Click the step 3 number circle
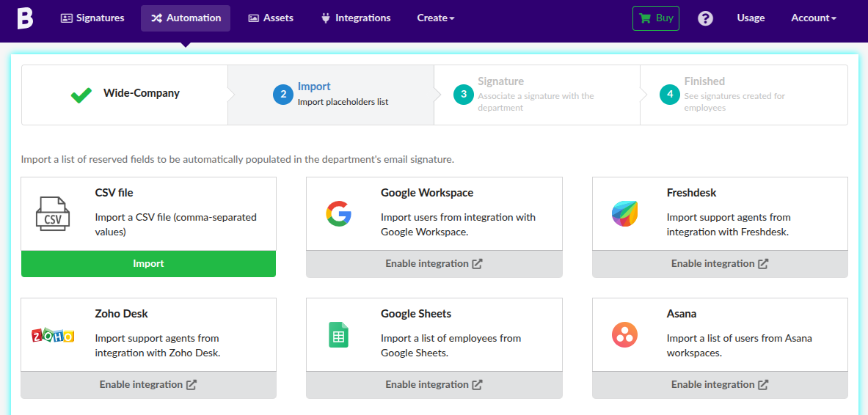Viewport: 868px width, 415px height. tap(463, 95)
